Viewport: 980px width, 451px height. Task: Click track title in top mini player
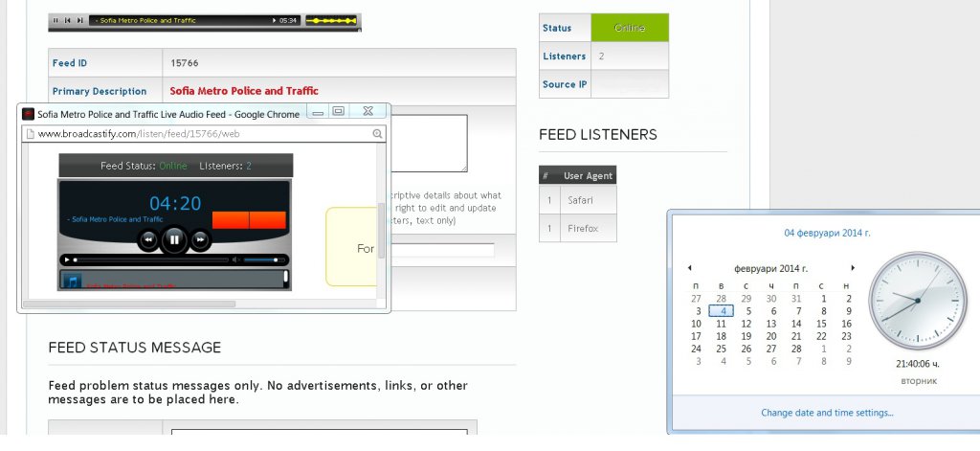147,21
